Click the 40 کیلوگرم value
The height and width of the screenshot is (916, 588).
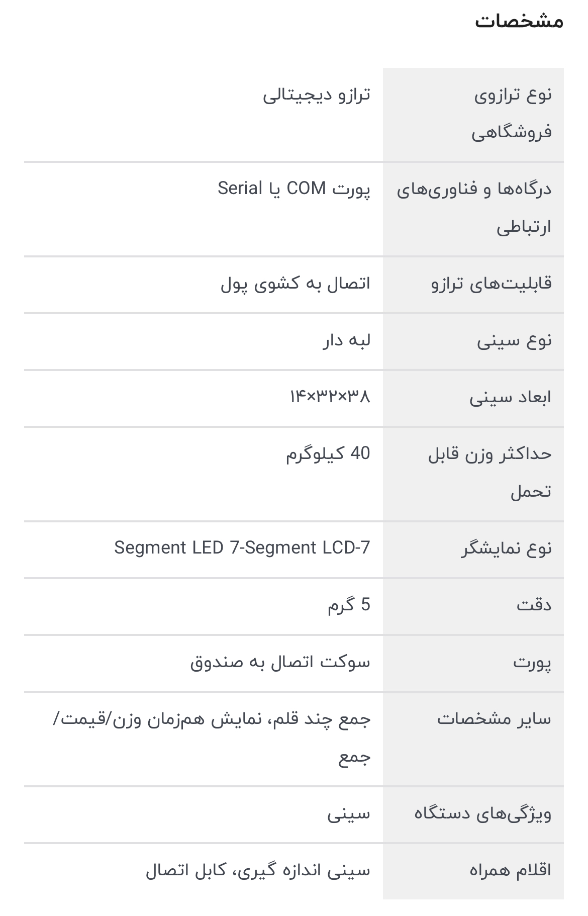click(x=328, y=454)
